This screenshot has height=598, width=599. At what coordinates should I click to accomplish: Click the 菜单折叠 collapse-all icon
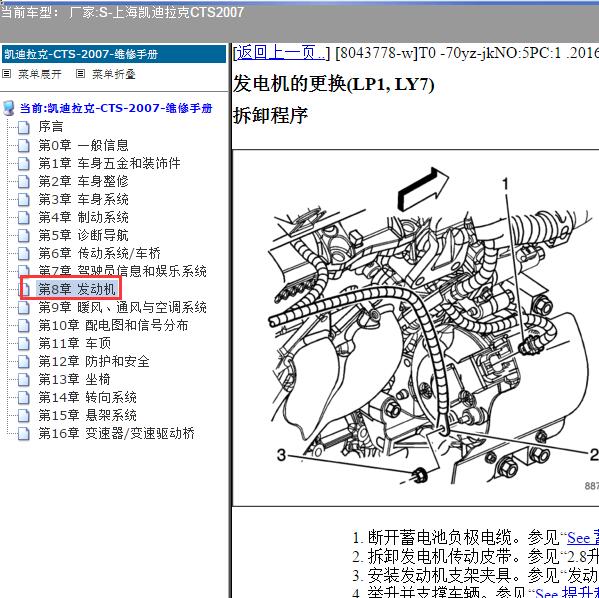tap(80, 74)
